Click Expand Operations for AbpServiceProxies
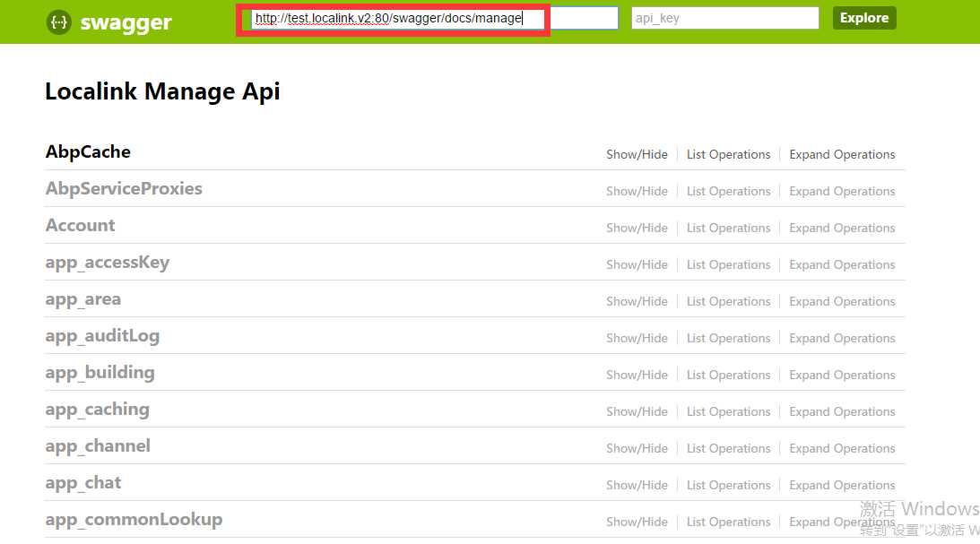The height and width of the screenshot is (544, 980). click(842, 191)
